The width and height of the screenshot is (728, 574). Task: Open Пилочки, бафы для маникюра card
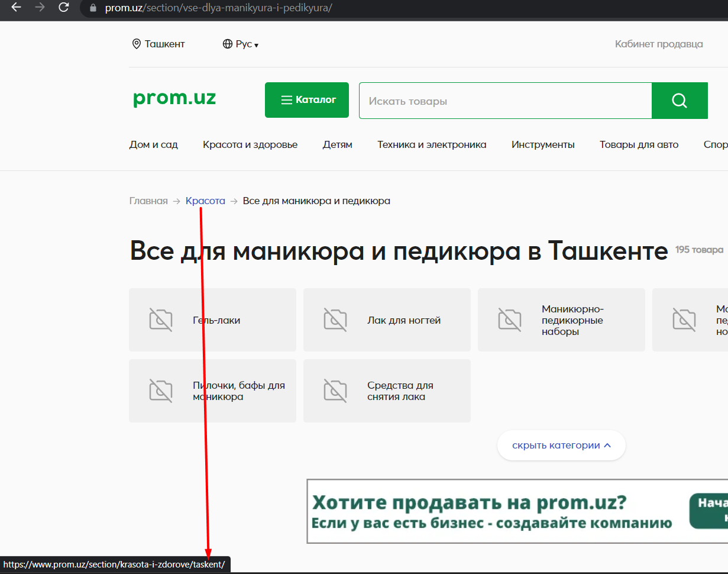(212, 391)
